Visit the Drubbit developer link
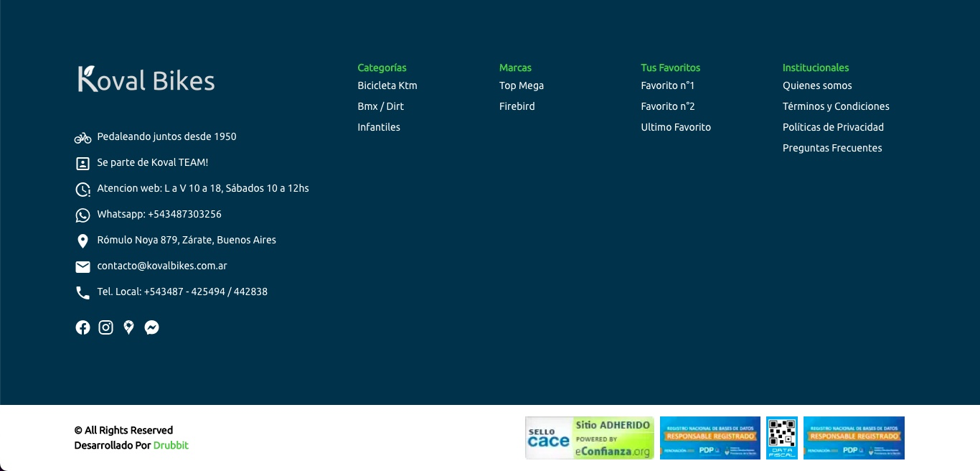The width and height of the screenshot is (980, 471). [x=171, y=445]
